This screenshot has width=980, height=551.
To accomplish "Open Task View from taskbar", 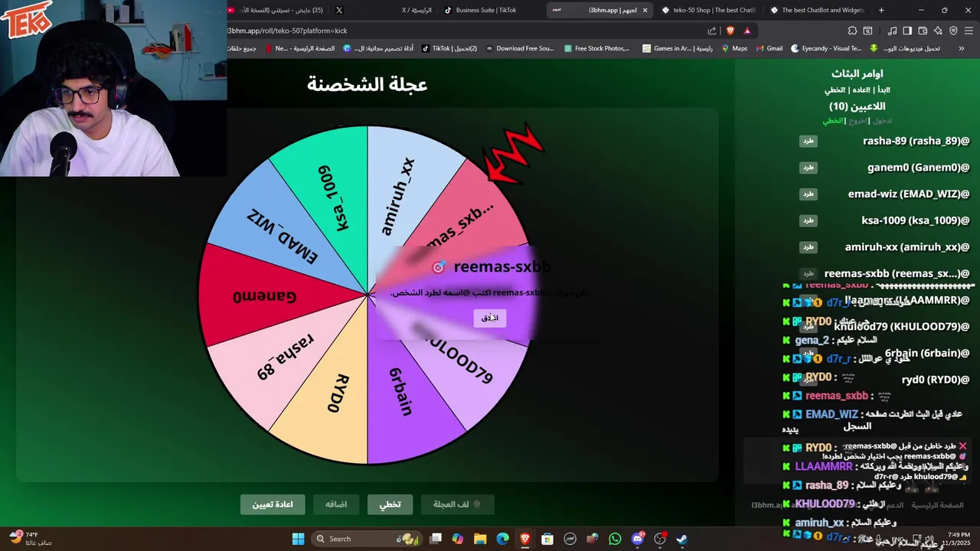I will pos(436,539).
